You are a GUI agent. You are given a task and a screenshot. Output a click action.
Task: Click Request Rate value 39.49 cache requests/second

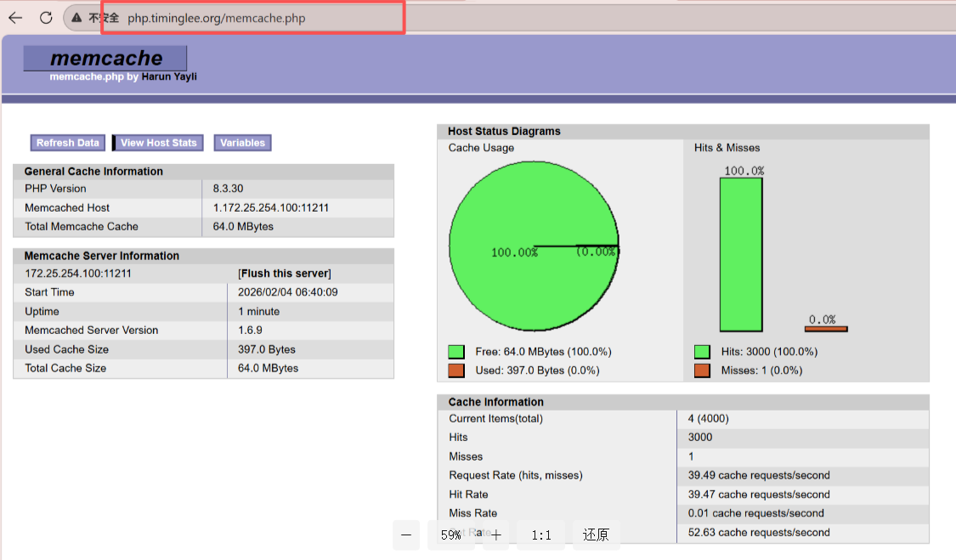click(759, 475)
